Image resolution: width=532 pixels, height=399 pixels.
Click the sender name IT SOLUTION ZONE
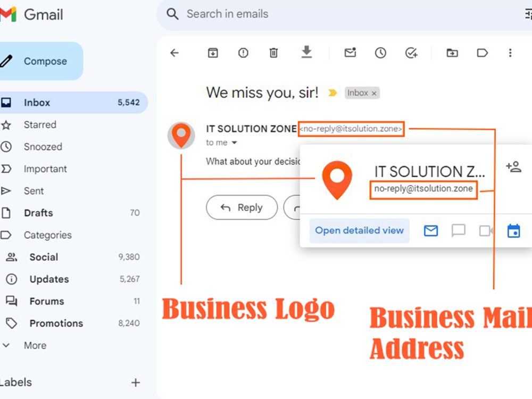[252, 129]
